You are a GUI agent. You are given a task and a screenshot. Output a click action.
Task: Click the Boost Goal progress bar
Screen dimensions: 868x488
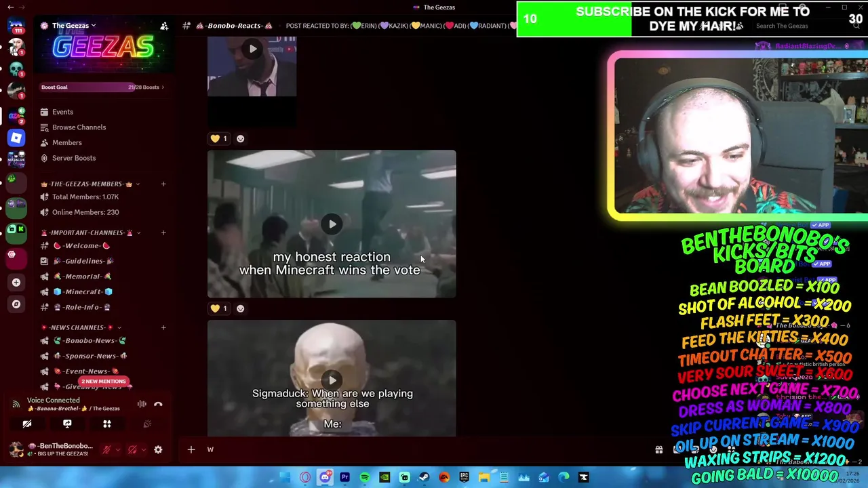(x=102, y=87)
